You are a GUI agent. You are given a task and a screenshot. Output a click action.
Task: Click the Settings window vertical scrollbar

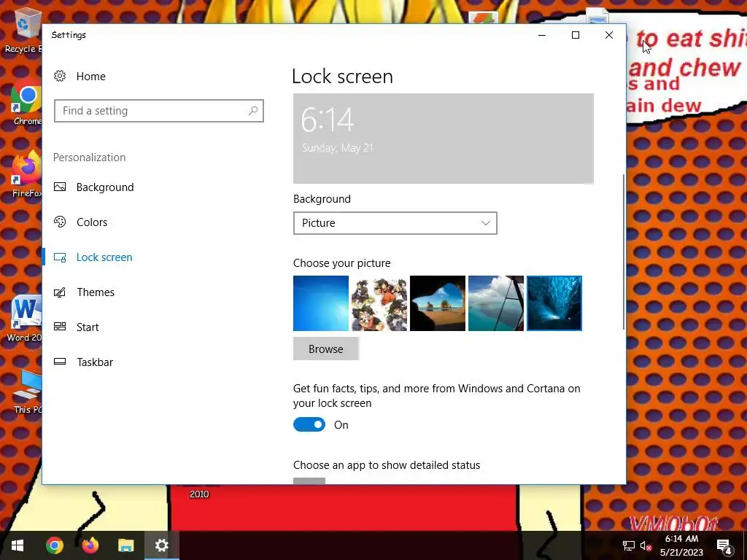coord(623,252)
